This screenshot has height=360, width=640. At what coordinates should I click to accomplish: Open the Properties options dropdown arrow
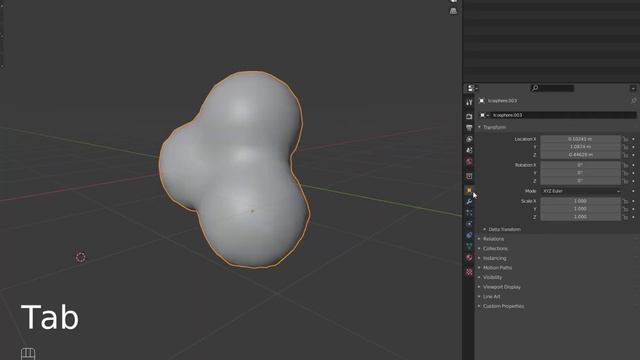coord(633,89)
